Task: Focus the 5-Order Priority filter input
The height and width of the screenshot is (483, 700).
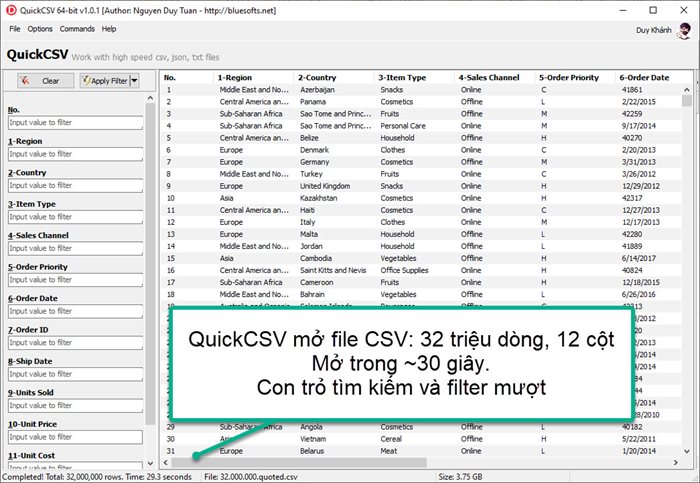Action: 75,280
